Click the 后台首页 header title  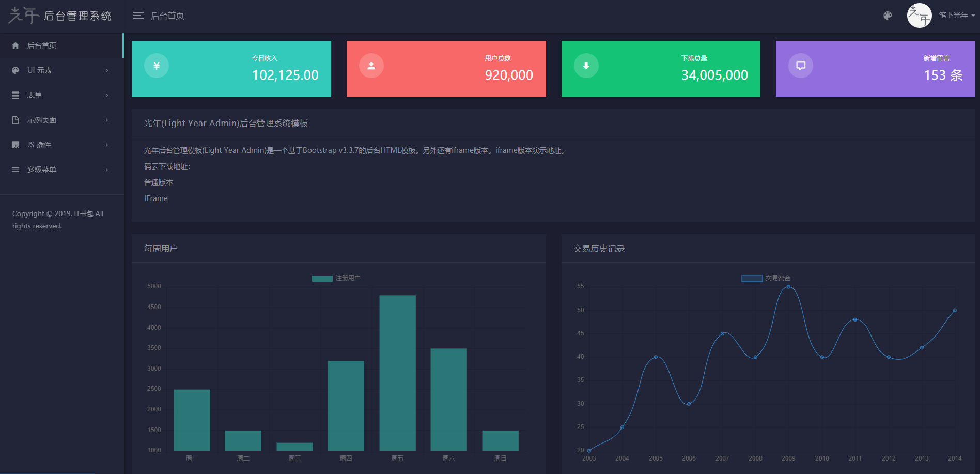pyautogui.click(x=167, y=16)
